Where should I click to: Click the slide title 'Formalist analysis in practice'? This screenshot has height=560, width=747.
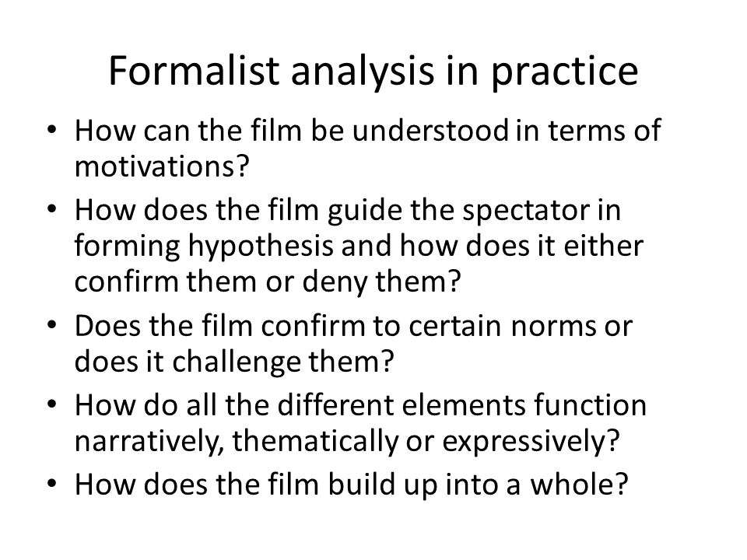point(373,72)
